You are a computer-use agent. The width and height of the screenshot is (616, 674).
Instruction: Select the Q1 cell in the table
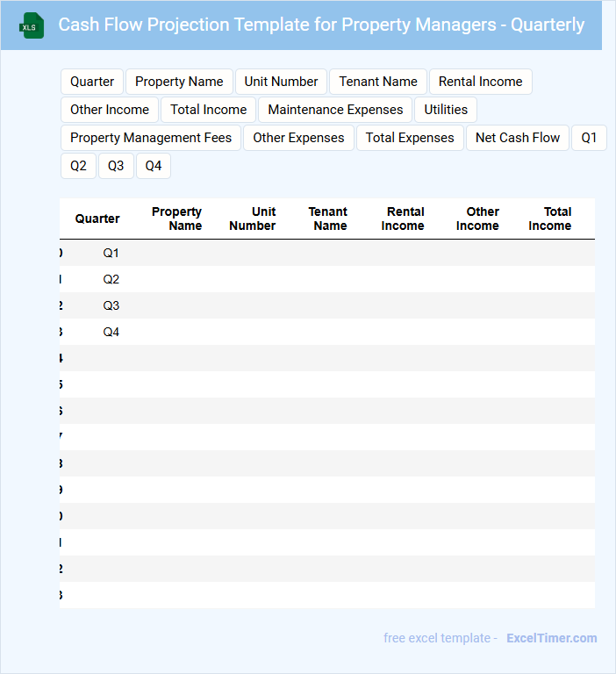(x=111, y=253)
